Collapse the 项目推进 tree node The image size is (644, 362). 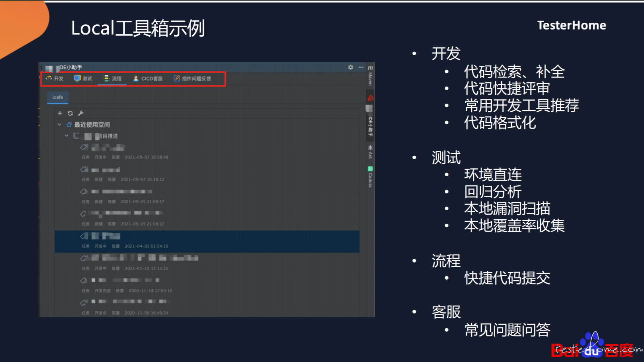(66, 136)
